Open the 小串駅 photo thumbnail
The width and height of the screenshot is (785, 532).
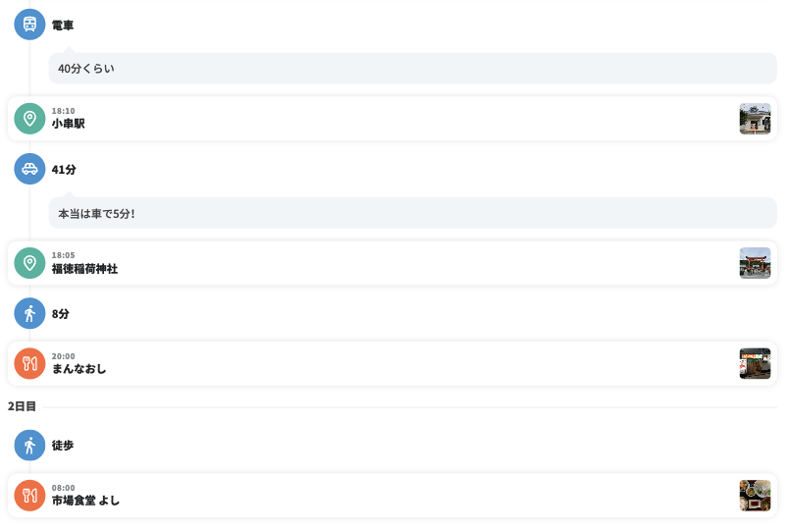[755, 119]
